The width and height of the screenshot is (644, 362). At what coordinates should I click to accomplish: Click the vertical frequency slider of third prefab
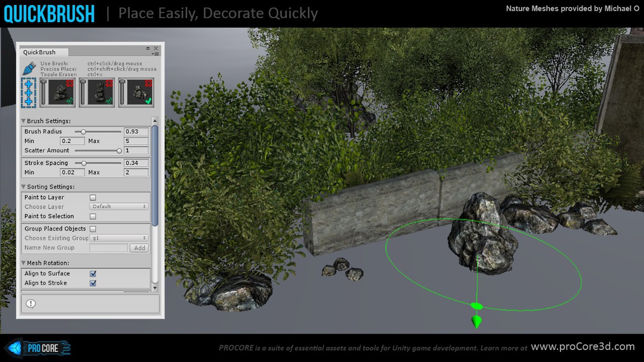tap(122, 92)
